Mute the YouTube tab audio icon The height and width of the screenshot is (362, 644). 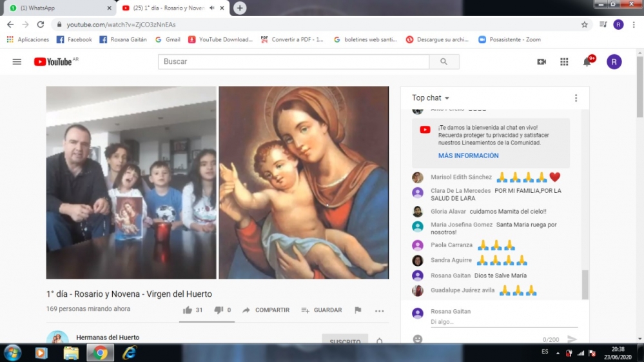click(212, 8)
